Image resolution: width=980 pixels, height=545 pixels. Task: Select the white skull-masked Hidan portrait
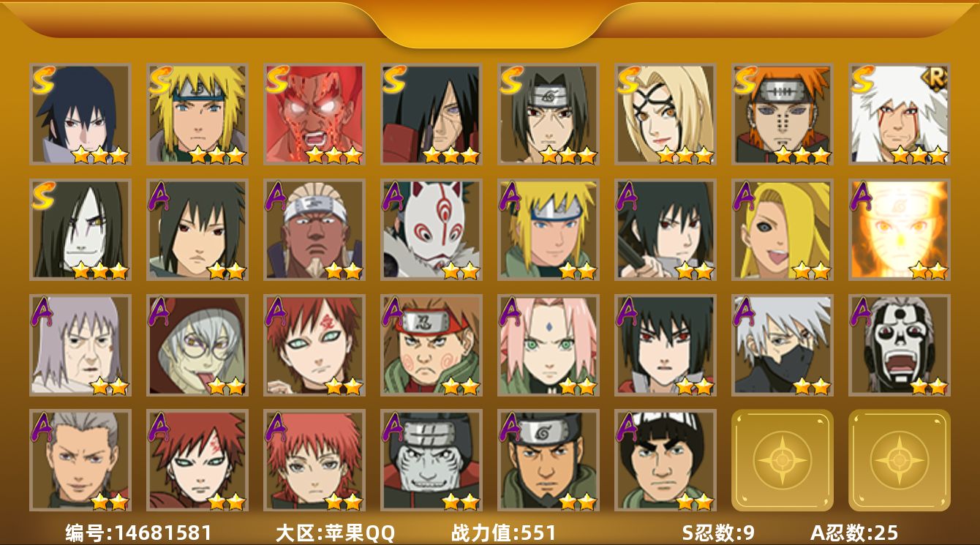[x=899, y=345]
